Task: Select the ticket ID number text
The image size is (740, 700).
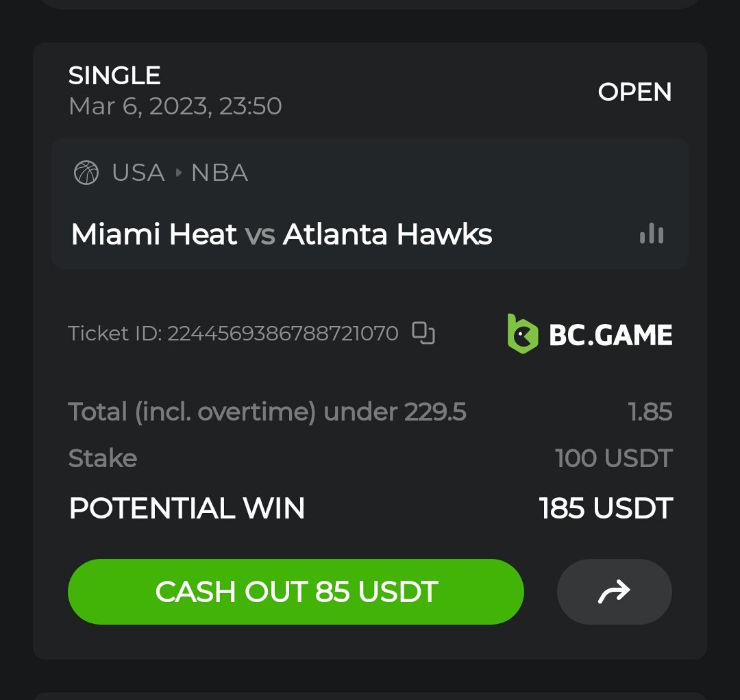Action: [282, 334]
